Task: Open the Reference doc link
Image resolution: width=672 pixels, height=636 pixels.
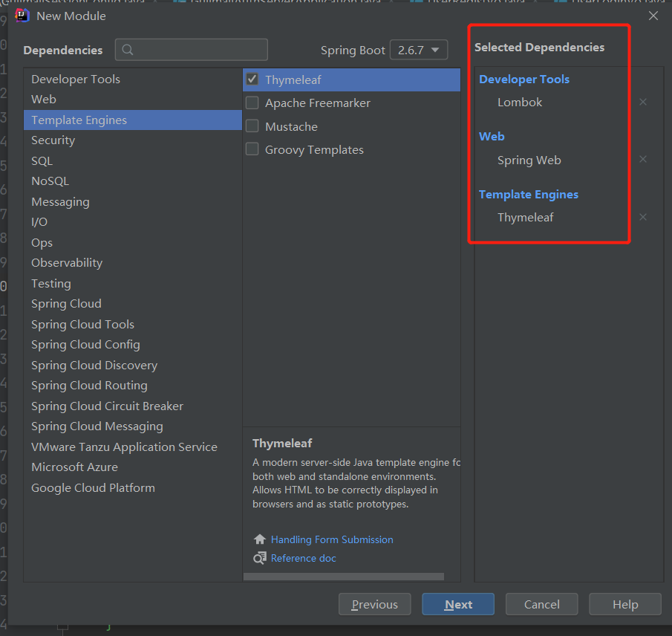Action: [x=304, y=558]
